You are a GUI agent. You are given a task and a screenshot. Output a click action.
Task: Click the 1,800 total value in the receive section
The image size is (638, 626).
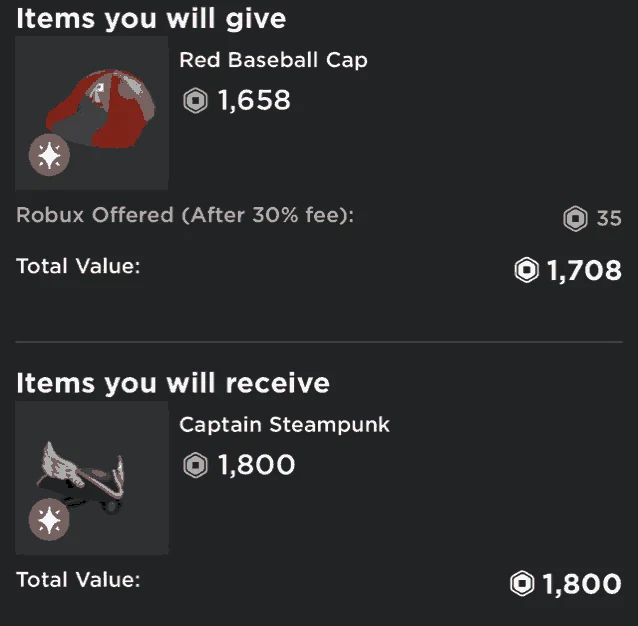click(x=582, y=584)
